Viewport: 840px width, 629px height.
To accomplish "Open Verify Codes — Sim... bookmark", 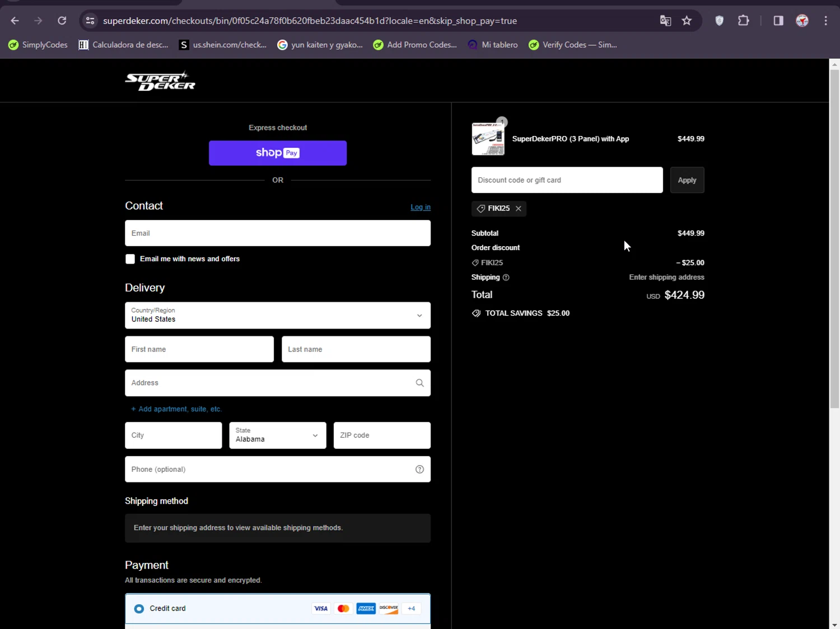I will (x=573, y=45).
